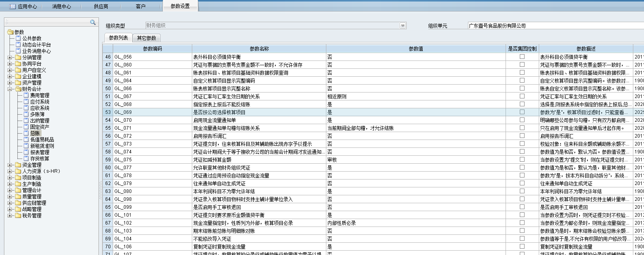Open the 供应商 top tab

tap(101, 6)
